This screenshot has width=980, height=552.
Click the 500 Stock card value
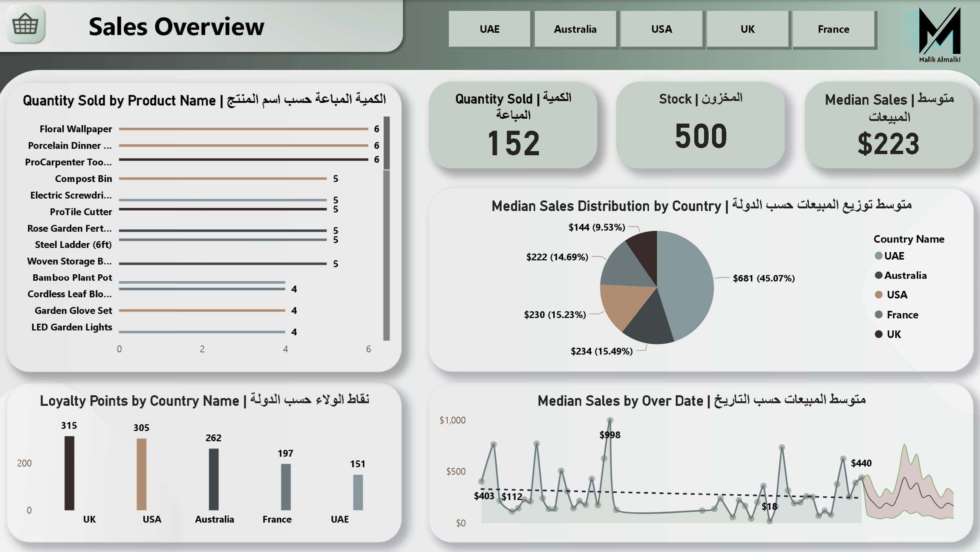pos(701,136)
